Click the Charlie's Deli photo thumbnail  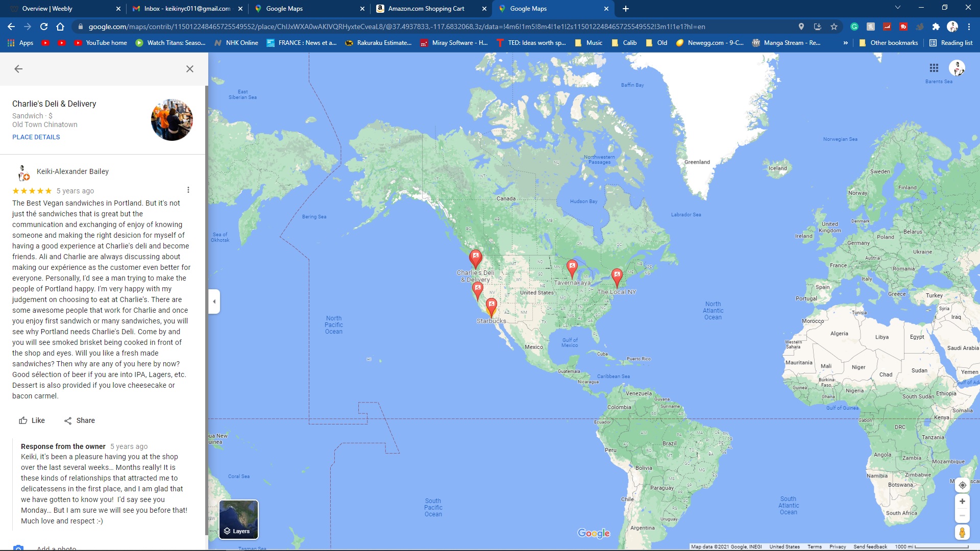[x=172, y=120]
